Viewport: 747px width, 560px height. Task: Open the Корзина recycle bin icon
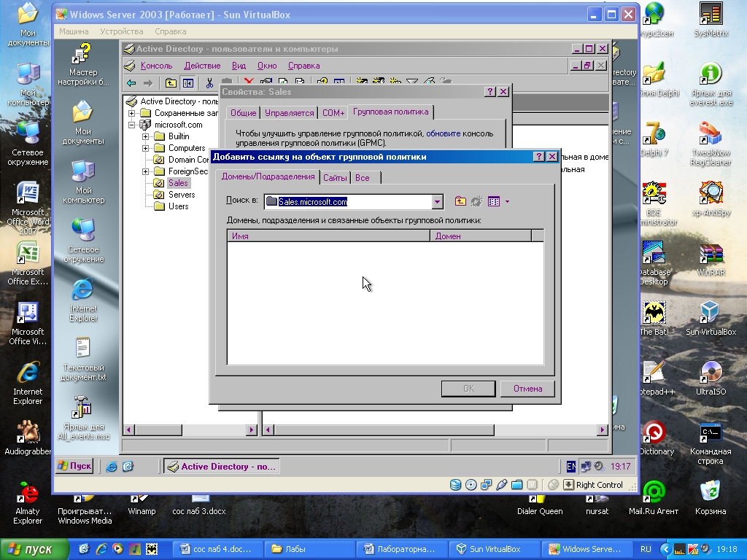711,498
